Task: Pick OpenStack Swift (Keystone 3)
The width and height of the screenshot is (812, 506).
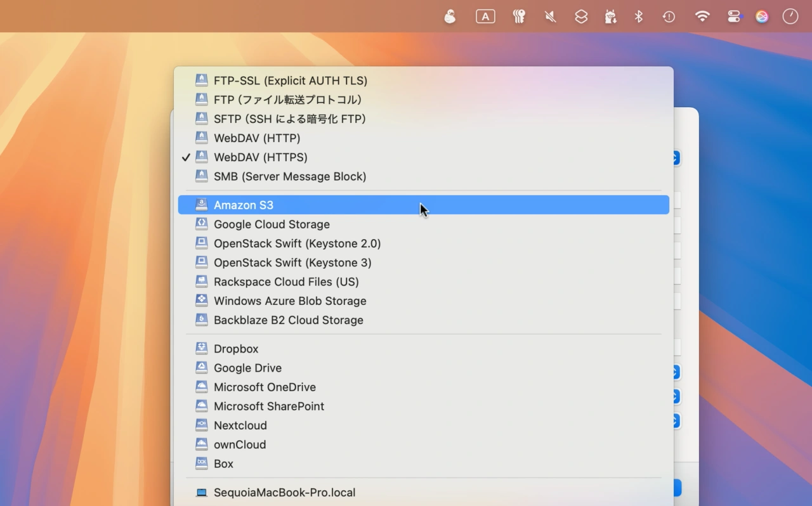Action: tap(292, 263)
